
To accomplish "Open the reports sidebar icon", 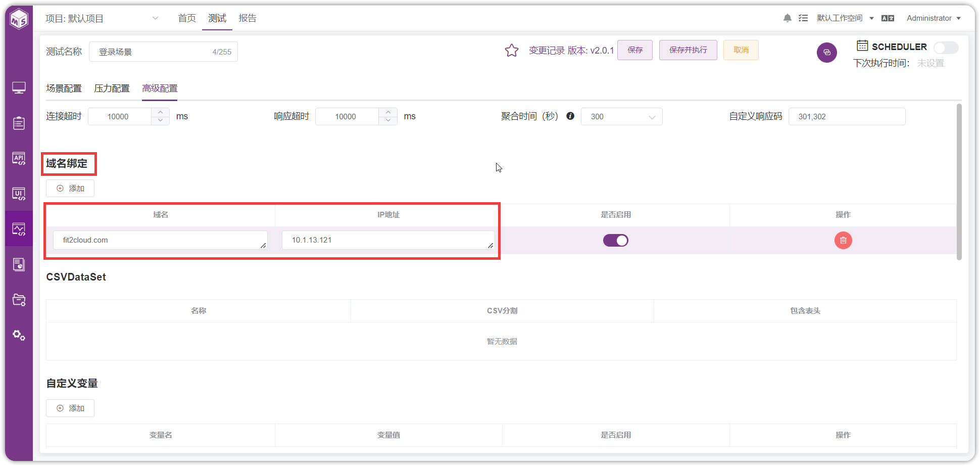I will point(19,264).
